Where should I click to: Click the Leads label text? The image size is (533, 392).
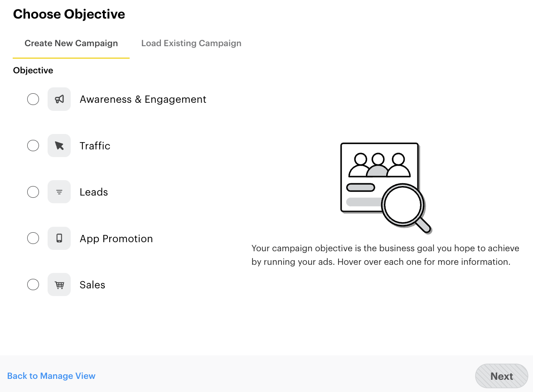(x=93, y=191)
